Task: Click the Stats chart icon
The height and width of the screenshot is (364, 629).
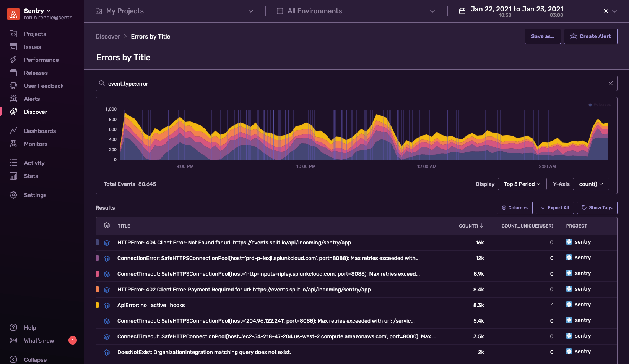Action: (x=13, y=176)
